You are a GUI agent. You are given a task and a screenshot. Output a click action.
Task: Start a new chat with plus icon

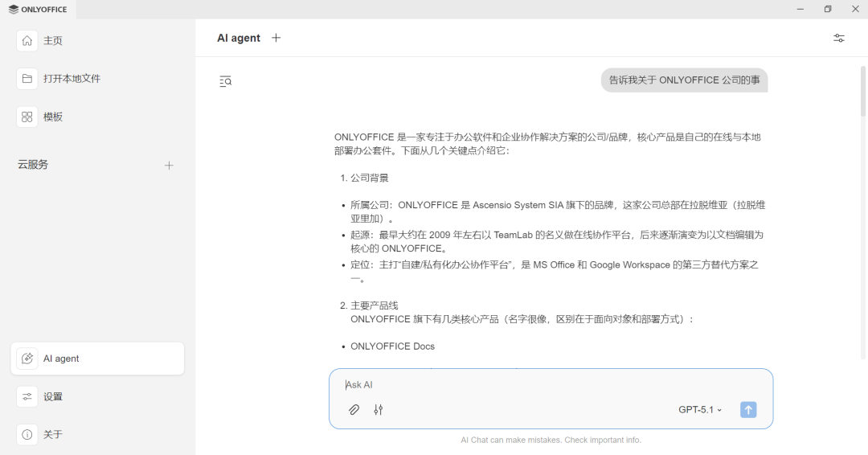point(276,38)
